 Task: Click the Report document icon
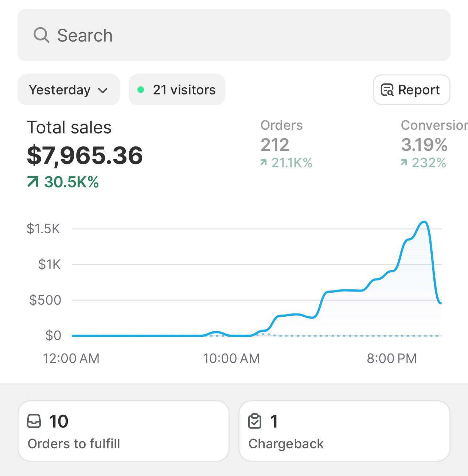(387, 90)
